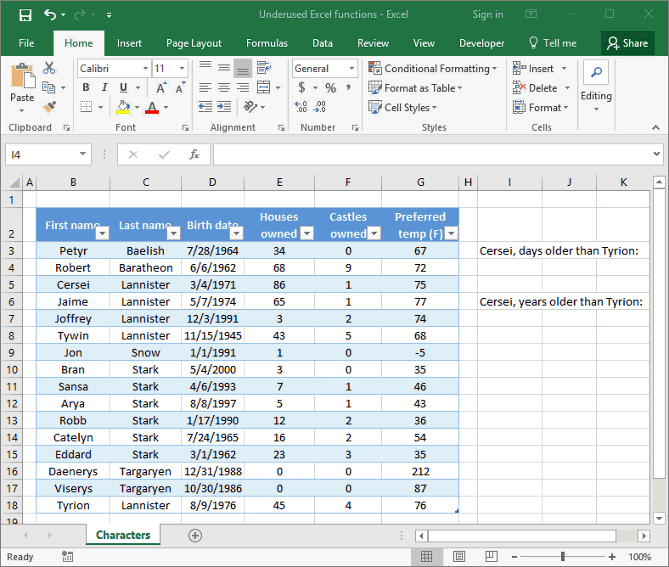The height and width of the screenshot is (567, 669).
Task: Open the font size 11 dropdown
Action: click(x=182, y=68)
